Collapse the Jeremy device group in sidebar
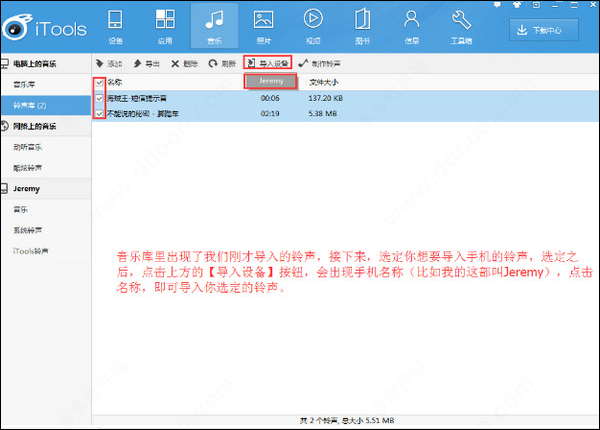 coord(46,189)
